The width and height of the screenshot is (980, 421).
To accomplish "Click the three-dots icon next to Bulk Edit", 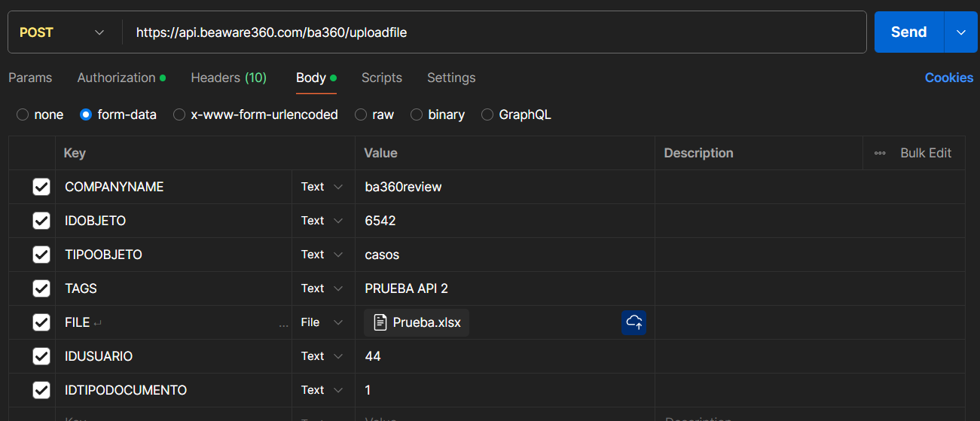I will pyautogui.click(x=880, y=153).
